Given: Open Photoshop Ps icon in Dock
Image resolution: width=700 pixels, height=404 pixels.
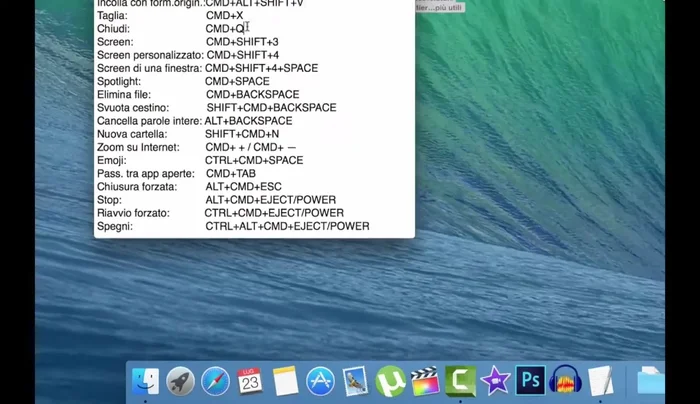Looking at the screenshot, I should pyautogui.click(x=530, y=380).
